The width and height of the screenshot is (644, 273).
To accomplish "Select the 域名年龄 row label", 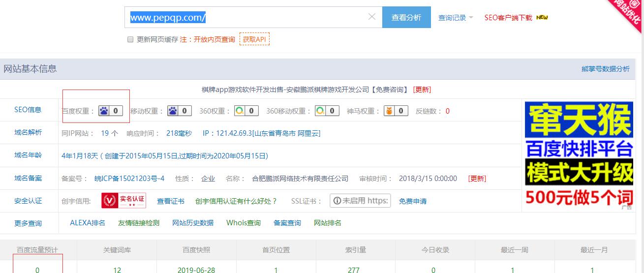I will 28,155.
